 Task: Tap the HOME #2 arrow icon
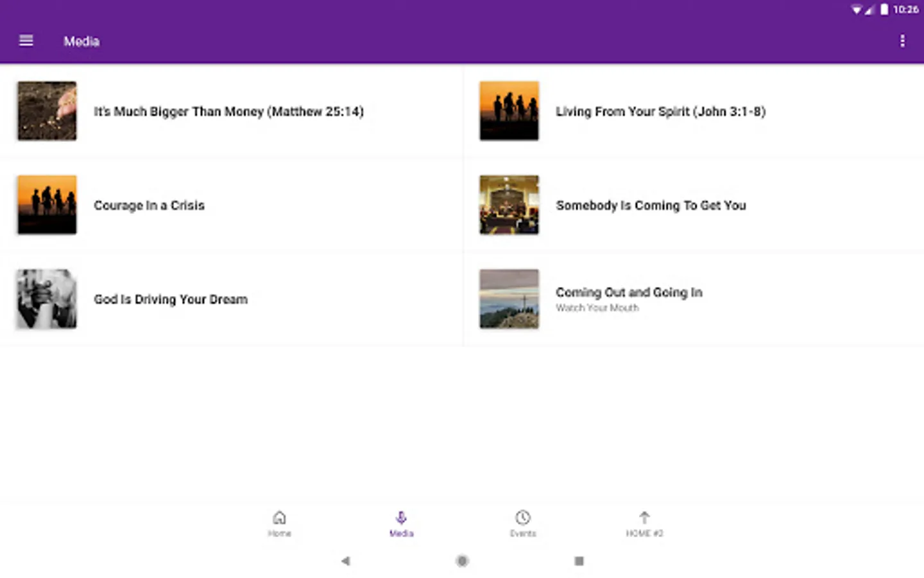tap(644, 517)
